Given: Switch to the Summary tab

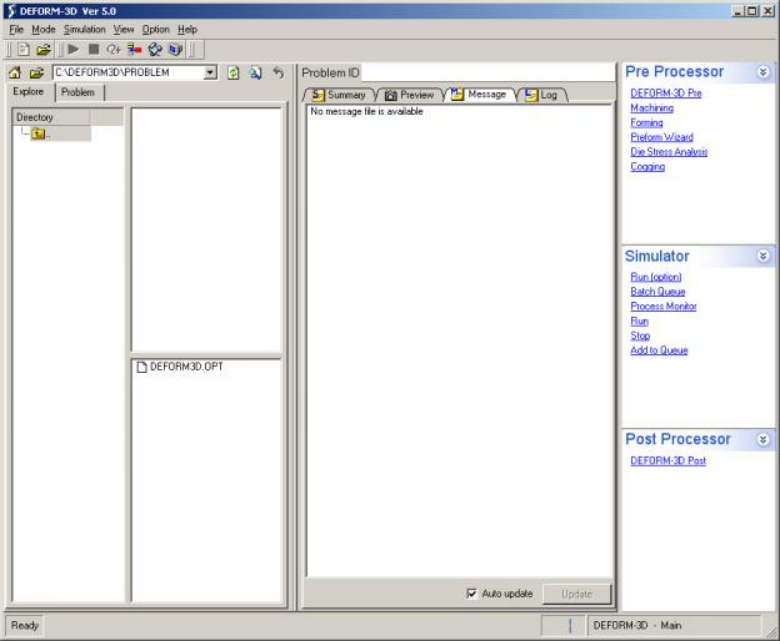Looking at the screenshot, I should [340, 94].
